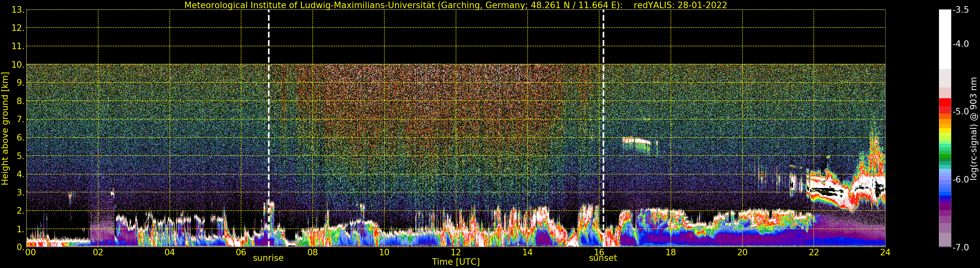Click the time axis tick label 00
The image size is (980, 268).
pos(30,252)
